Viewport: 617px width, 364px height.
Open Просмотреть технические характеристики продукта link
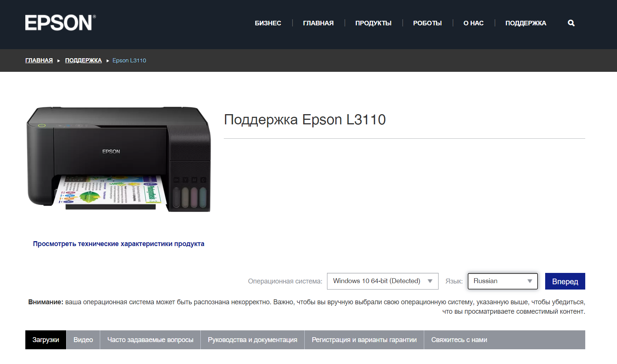[119, 244]
